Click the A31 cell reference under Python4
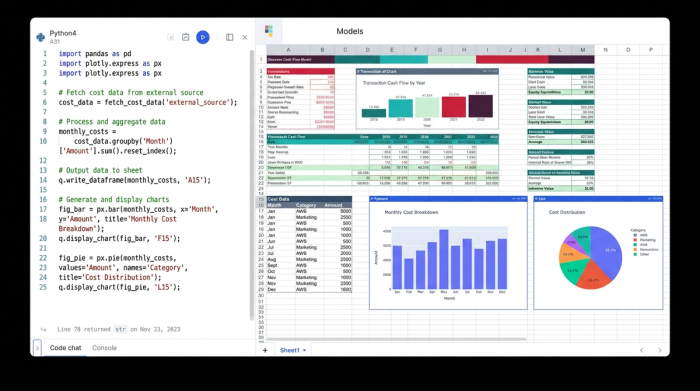The width and height of the screenshot is (700, 391). coord(54,42)
